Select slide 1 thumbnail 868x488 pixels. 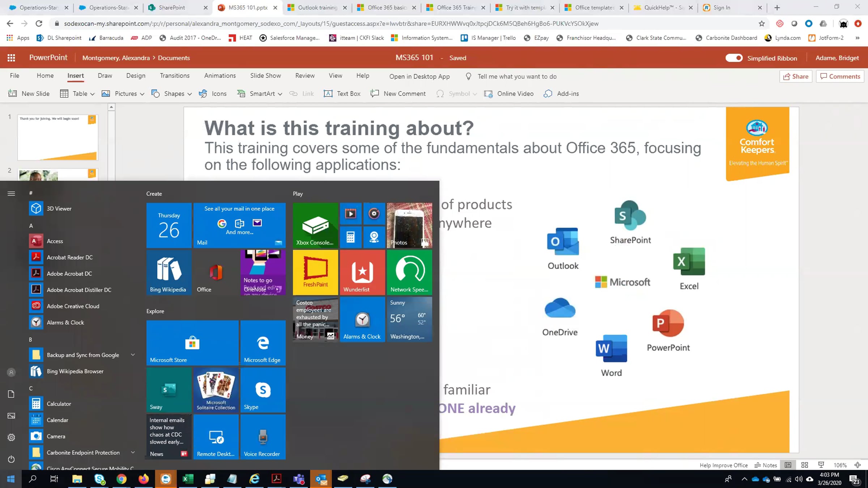[58, 137]
